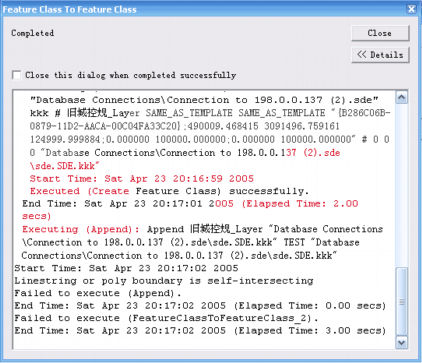Screen dimensions: 422x363
Task: Click the 'Completed' status text
Action: click(x=32, y=33)
